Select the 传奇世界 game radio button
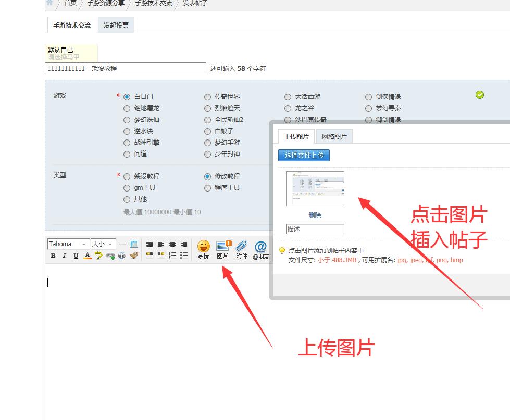This screenshot has width=510, height=420. click(207, 97)
